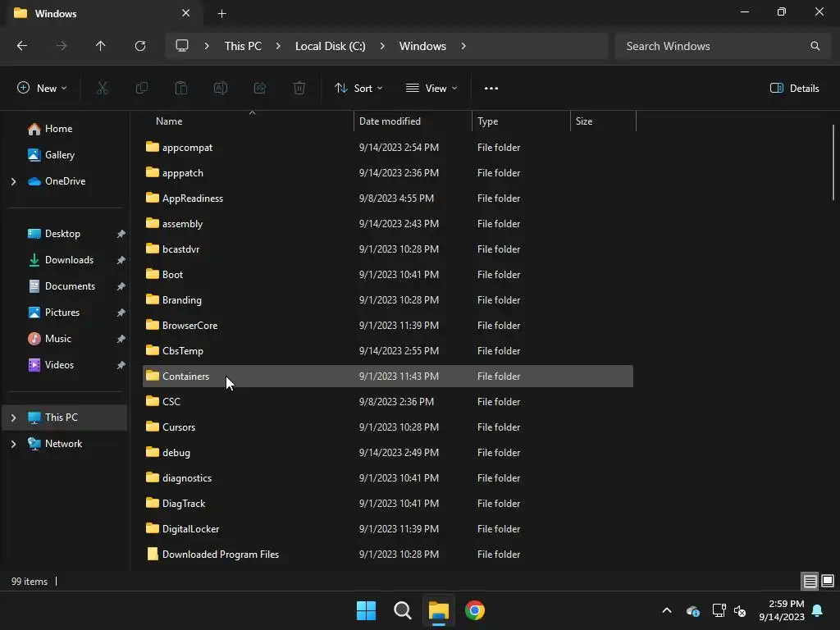Go back with the back arrow

pos(22,46)
